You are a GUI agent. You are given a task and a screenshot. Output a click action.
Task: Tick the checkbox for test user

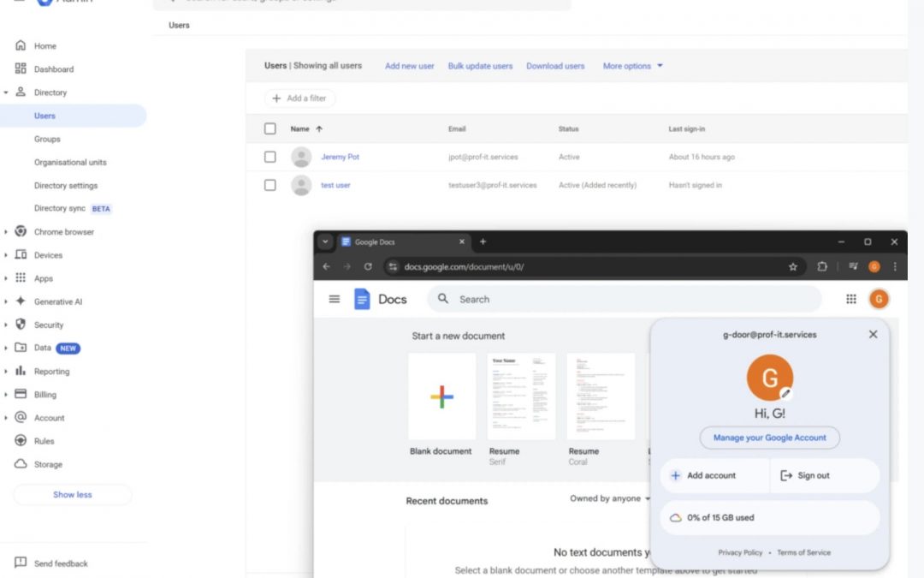[269, 185]
